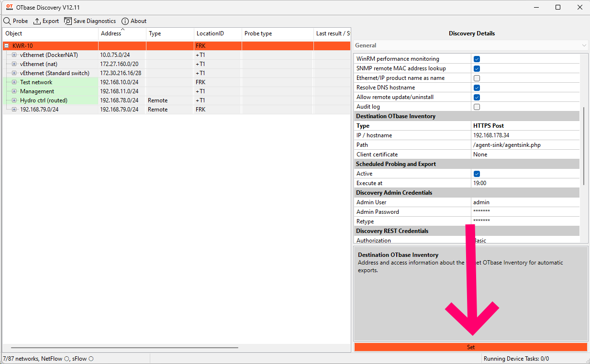
Task: Edit the IP / hostname value 192.168.178.34
Action: [x=491, y=135]
